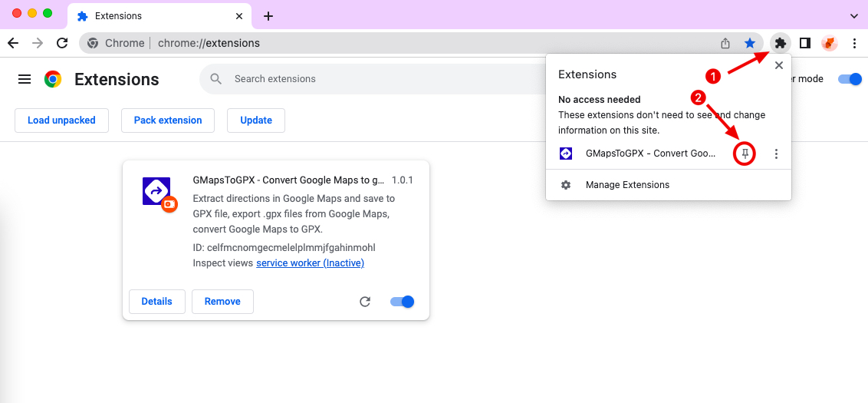Click the magnifier icon in search box

[216, 79]
